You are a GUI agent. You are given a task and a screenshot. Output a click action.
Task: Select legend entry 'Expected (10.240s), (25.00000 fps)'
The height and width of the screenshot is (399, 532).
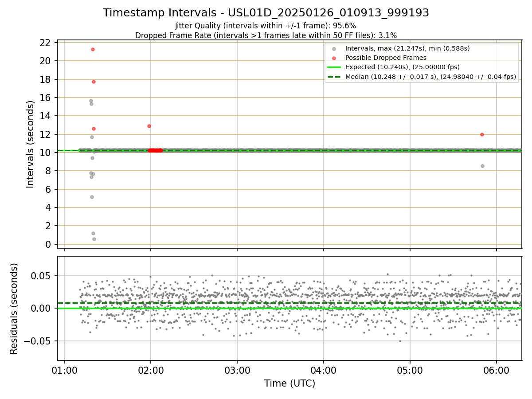402,67
